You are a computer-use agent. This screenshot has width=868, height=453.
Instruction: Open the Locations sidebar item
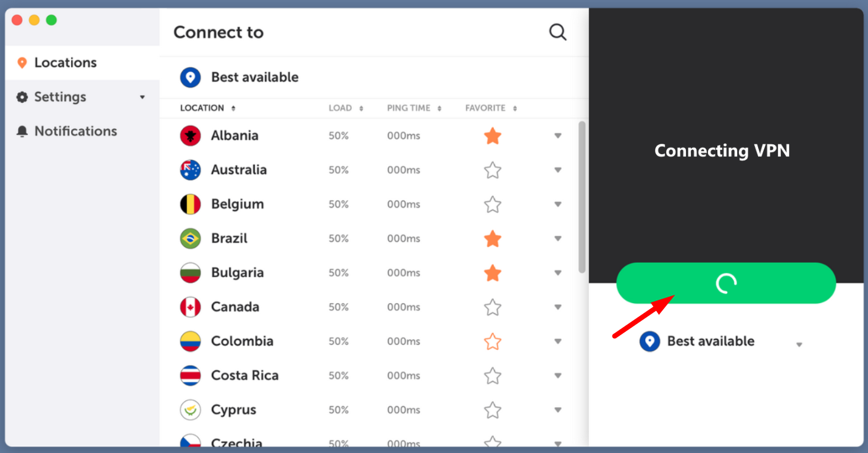82,62
